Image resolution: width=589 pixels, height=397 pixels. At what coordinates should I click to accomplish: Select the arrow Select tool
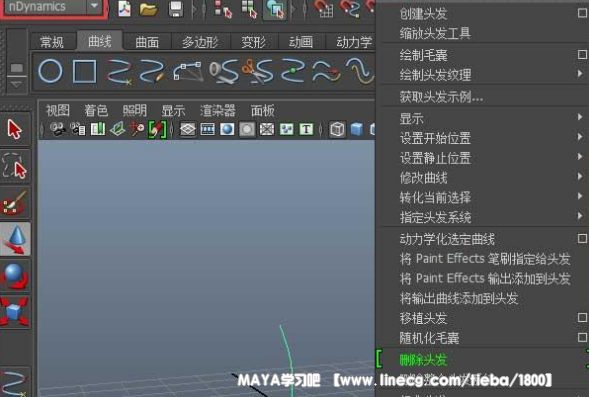tap(15, 129)
